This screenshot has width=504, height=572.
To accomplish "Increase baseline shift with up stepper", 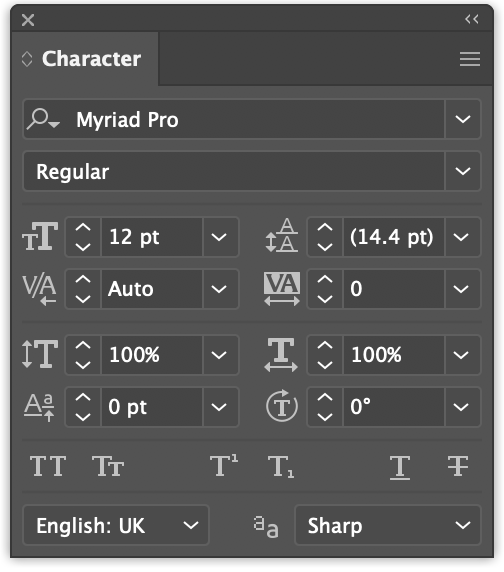I will (x=83, y=398).
